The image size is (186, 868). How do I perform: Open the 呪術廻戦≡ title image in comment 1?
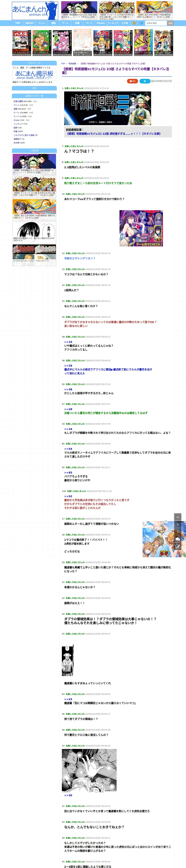pos(107,108)
